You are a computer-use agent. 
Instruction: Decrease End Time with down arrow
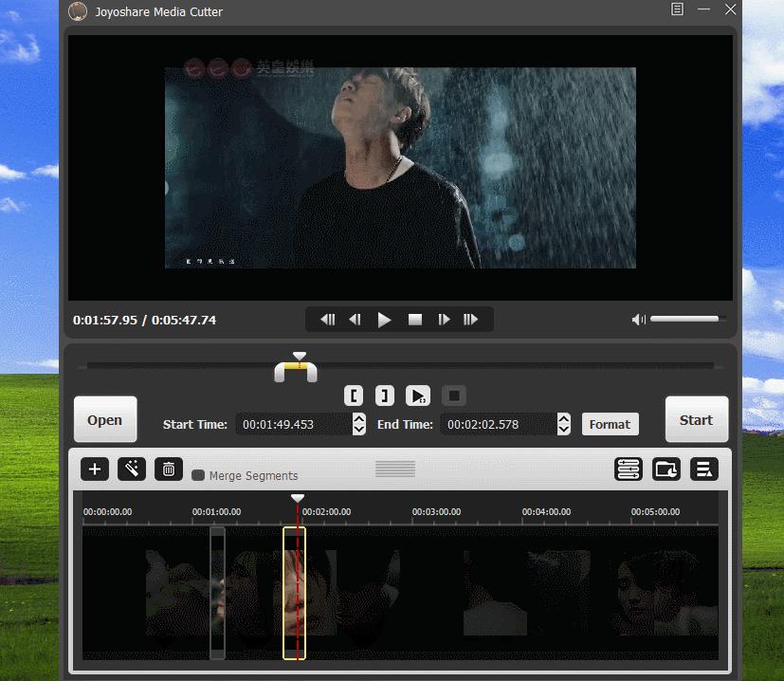[564, 430]
